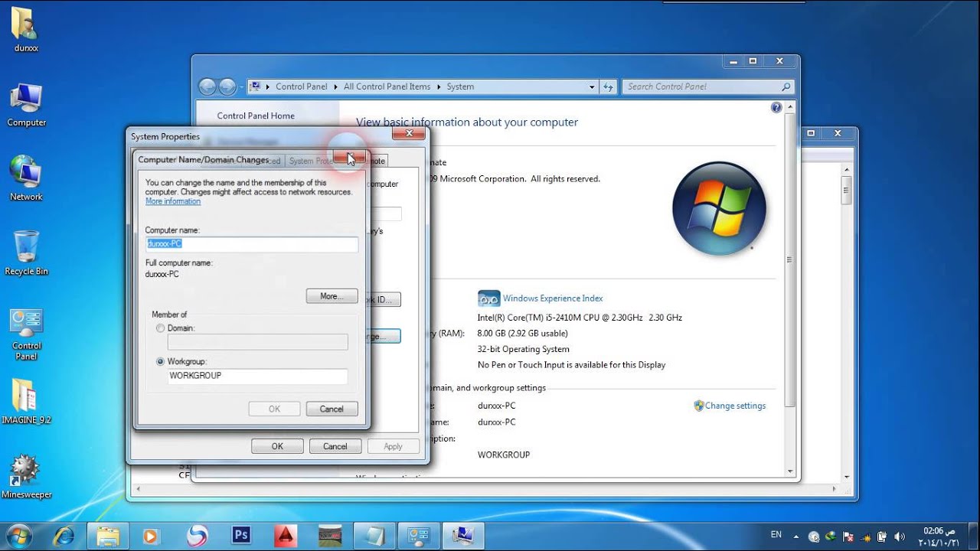Click the EN language indicator
This screenshot has width=980, height=551.
click(x=776, y=535)
